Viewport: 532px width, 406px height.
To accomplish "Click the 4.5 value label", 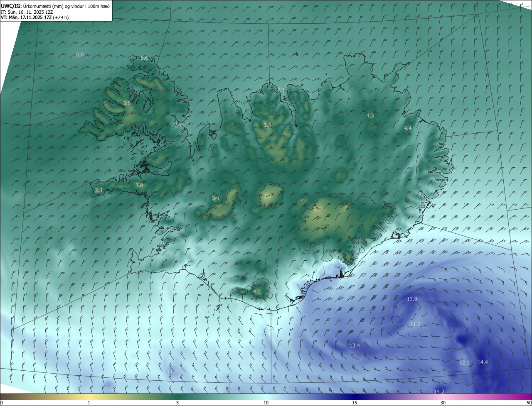I will click(370, 115).
